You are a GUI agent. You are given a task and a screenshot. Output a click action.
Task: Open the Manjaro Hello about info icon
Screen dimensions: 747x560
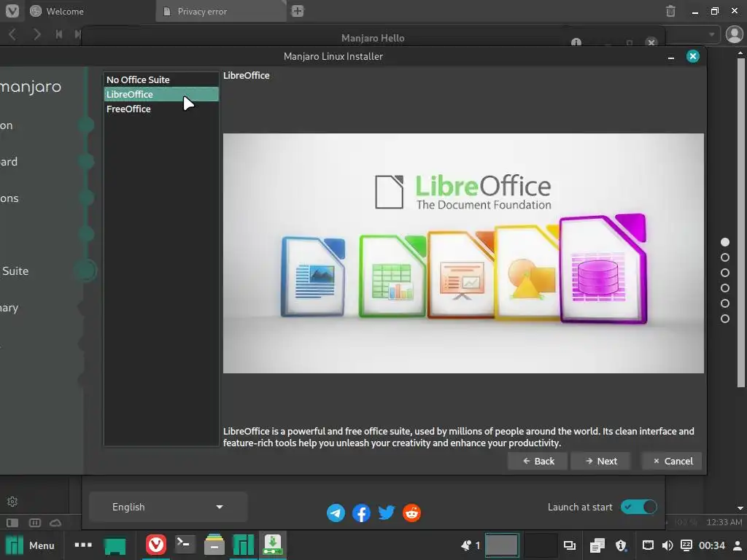coord(576,42)
